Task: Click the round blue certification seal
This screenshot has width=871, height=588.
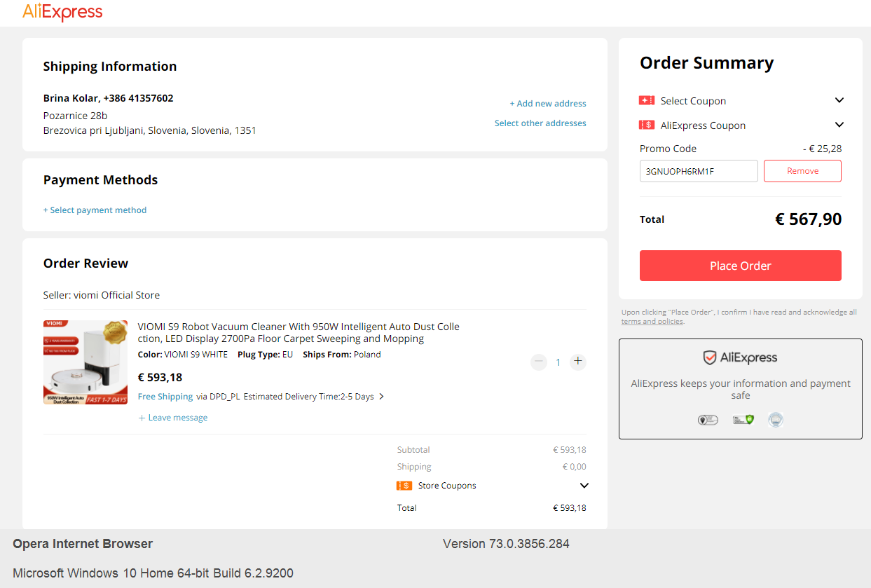Action: tap(776, 420)
